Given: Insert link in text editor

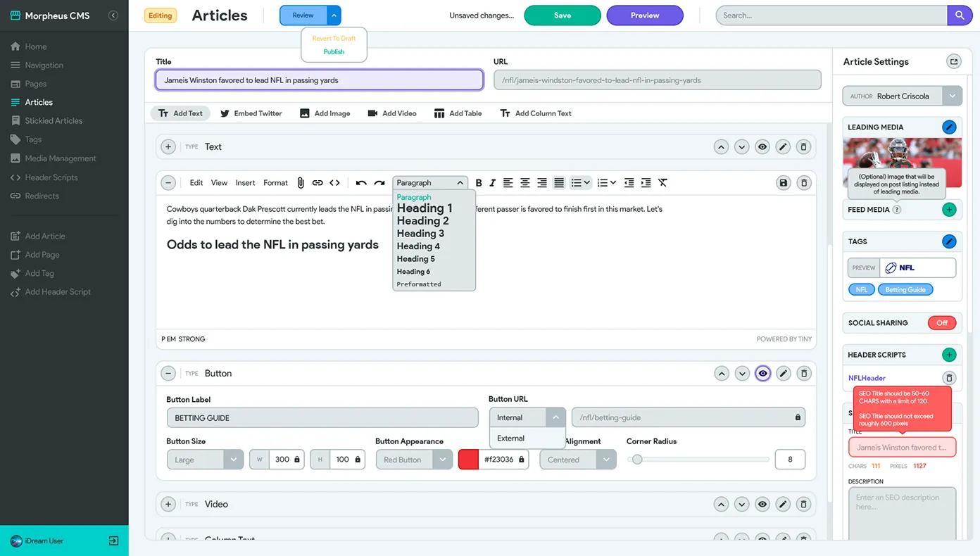Looking at the screenshot, I should point(318,183).
